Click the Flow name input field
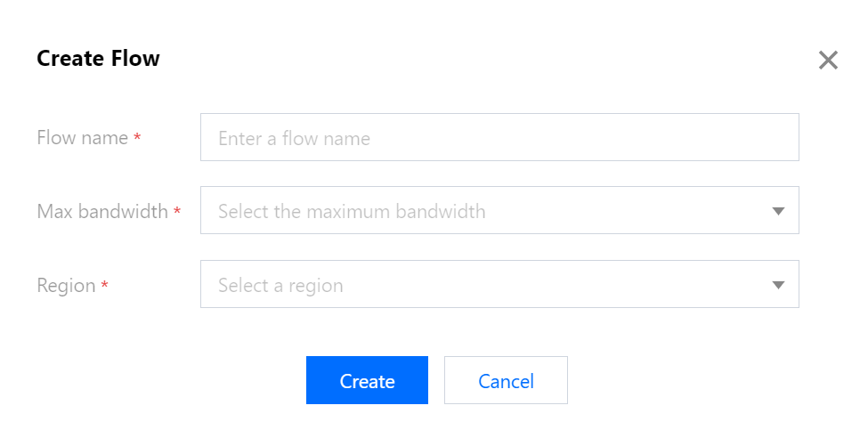Screen dimensions: 868x438 (x=499, y=138)
